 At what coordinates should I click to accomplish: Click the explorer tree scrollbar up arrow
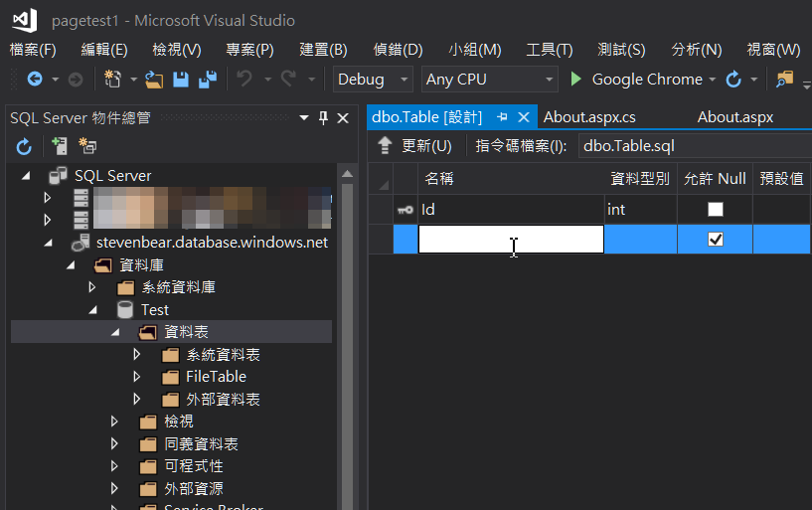(x=348, y=174)
